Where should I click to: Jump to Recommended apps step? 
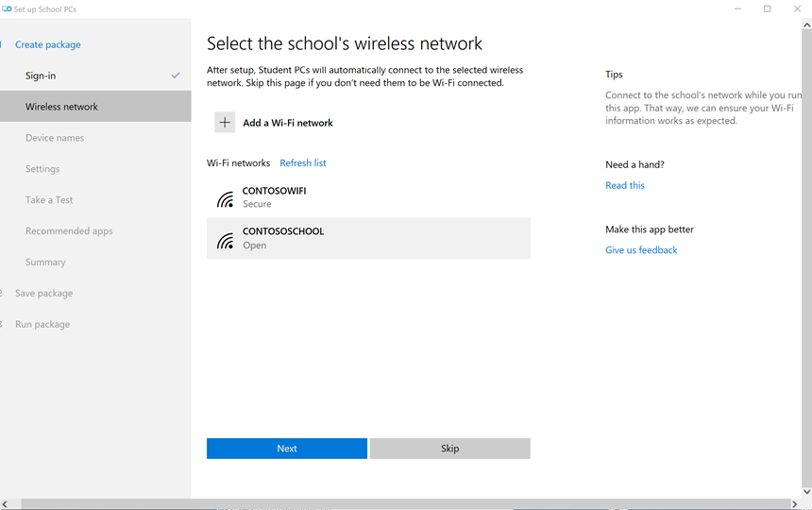pos(69,231)
